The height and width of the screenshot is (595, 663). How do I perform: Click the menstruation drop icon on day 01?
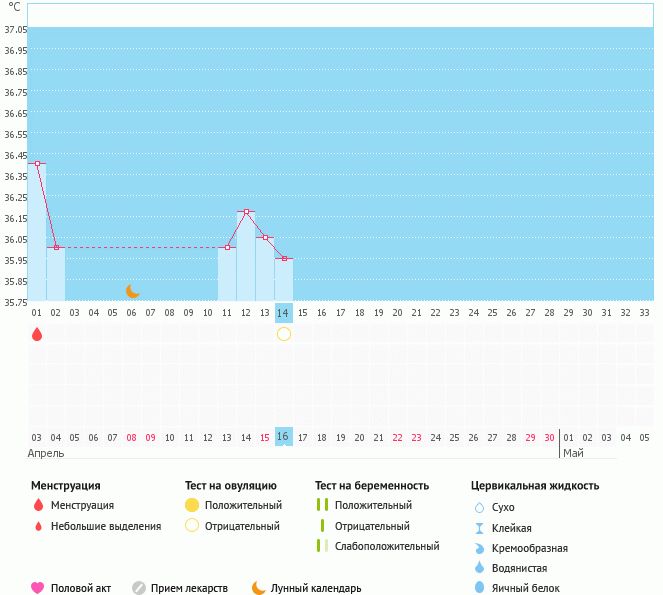pos(37,334)
